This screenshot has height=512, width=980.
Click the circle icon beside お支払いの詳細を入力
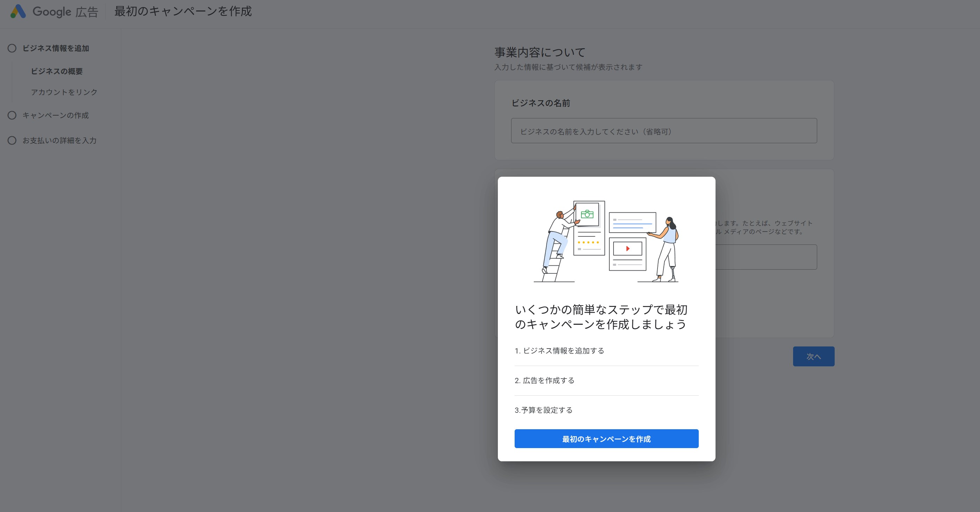point(12,140)
